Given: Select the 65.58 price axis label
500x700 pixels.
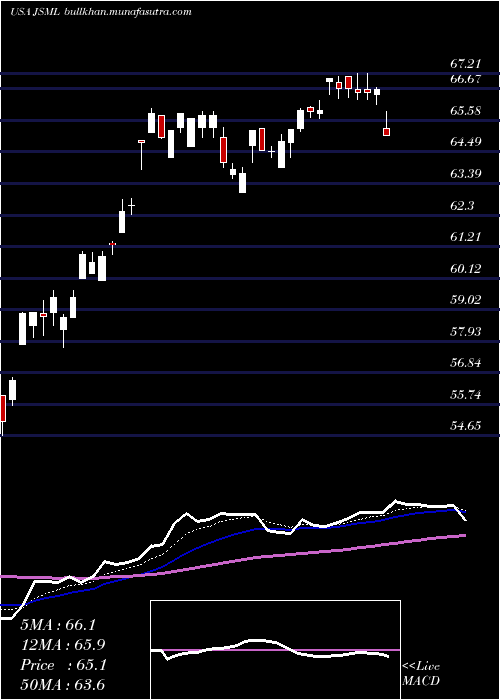Looking at the screenshot, I should pyautogui.click(x=465, y=111).
